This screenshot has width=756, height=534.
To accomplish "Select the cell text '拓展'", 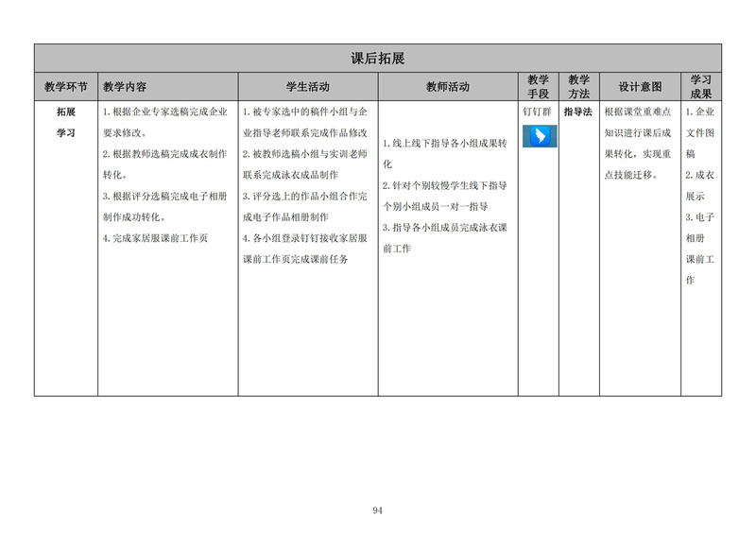I will (66, 112).
